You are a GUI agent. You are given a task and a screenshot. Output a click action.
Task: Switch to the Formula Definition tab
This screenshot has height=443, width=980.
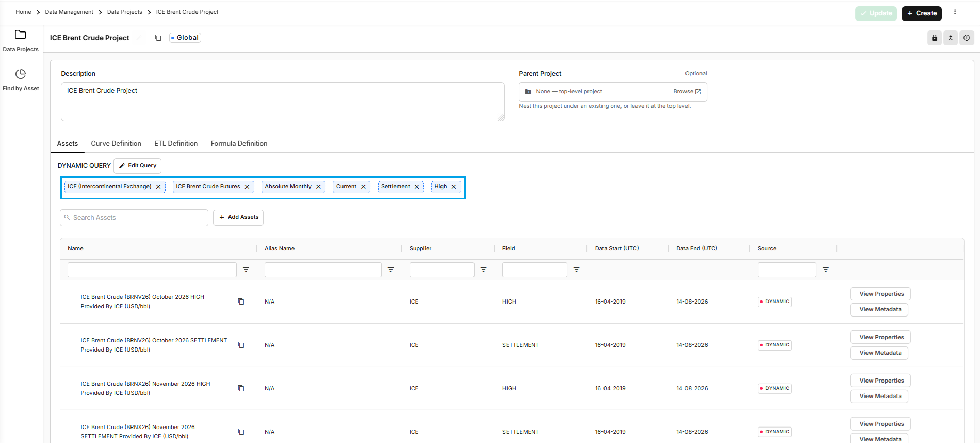click(x=239, y=144)
